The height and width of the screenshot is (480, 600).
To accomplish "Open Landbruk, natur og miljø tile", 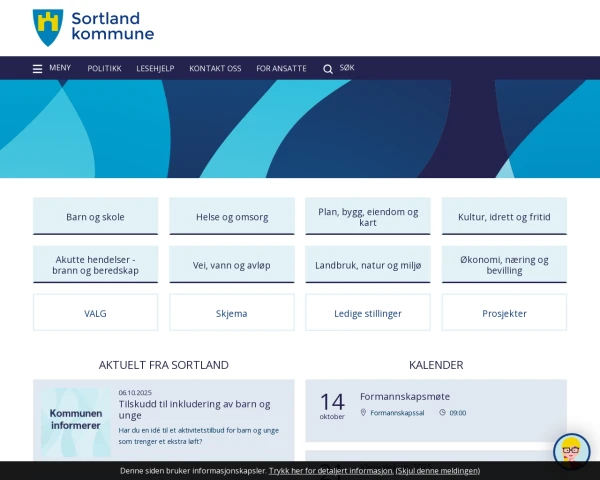I will coord(368,264).
